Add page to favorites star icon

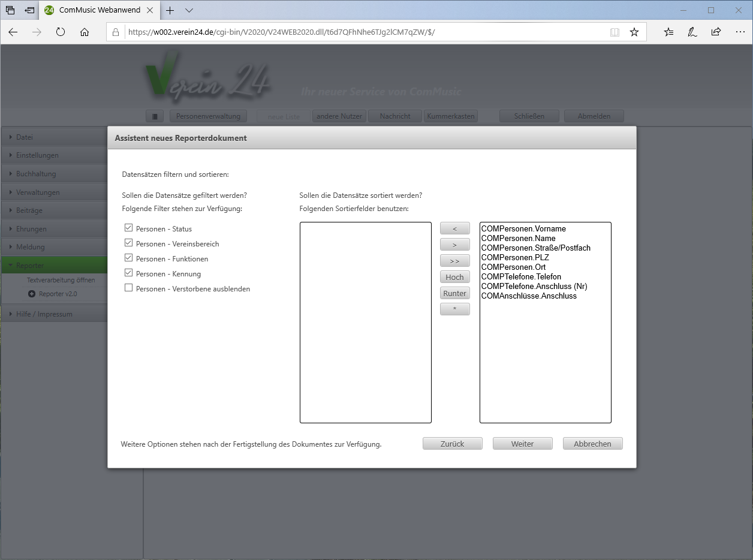tap(634, 32)
